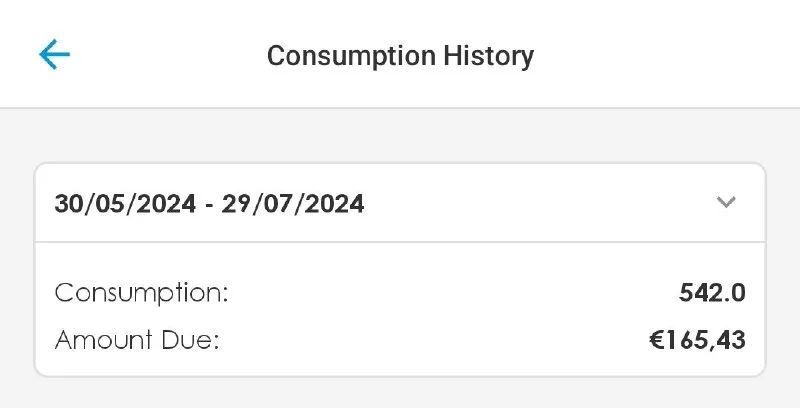Click empty space between Amount Due and €165,43
The width and height of the screenshot is (800, 408).
[x=430, y=340]
